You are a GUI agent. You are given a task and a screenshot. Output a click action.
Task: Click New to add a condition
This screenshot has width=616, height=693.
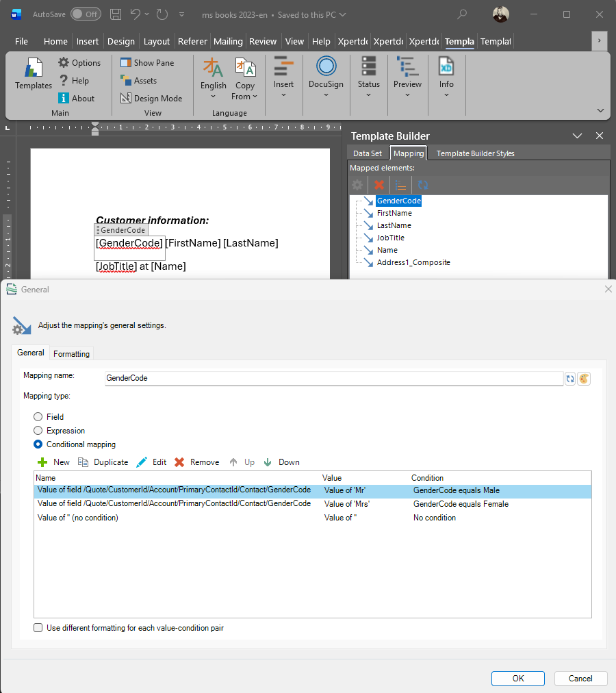[x=53, y=462]
